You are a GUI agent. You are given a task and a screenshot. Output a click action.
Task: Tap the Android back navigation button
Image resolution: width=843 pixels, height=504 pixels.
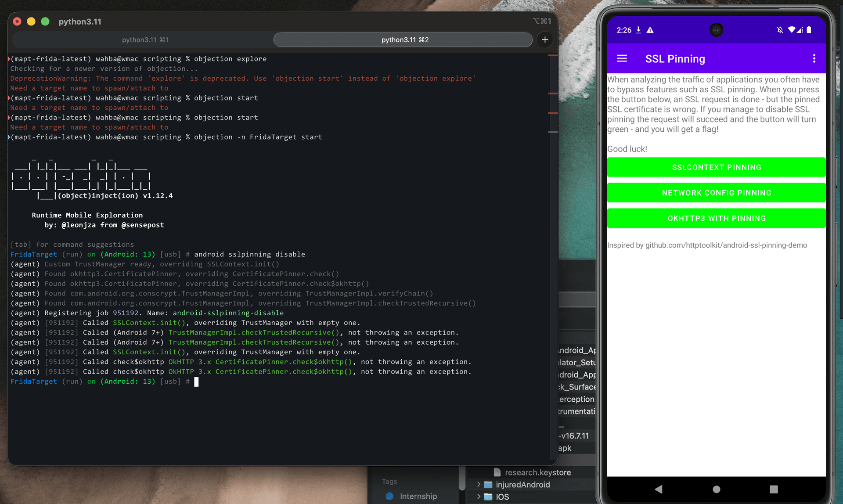[x=658, y=489]
